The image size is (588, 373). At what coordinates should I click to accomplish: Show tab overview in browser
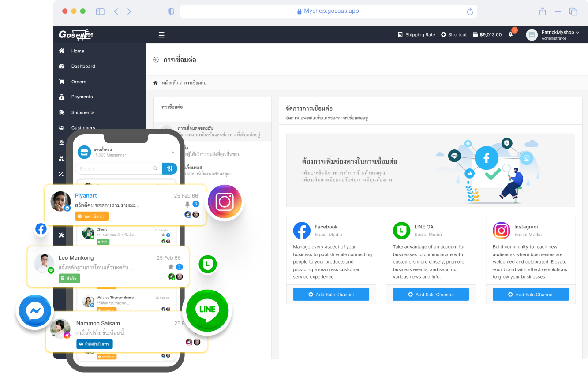(x=573, y=12)
